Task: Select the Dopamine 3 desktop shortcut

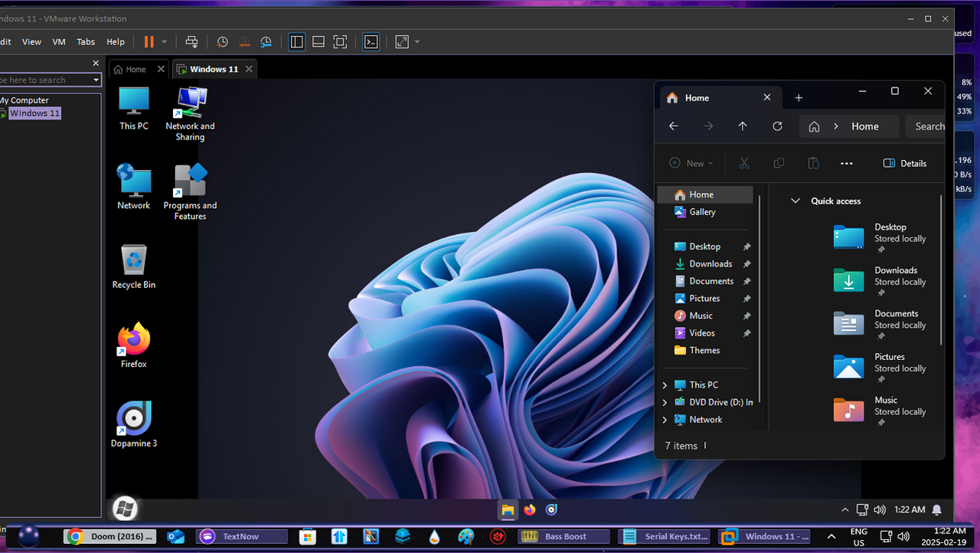Action: (134, 425)
